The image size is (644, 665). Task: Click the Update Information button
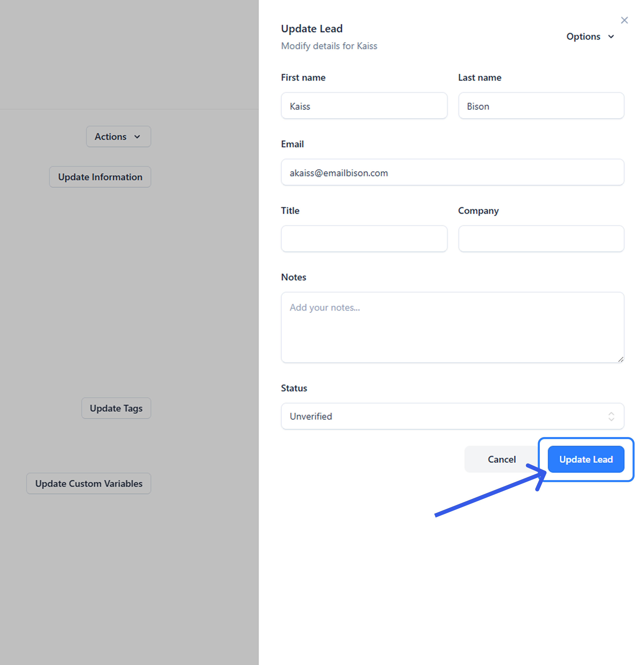coord(100,177)
